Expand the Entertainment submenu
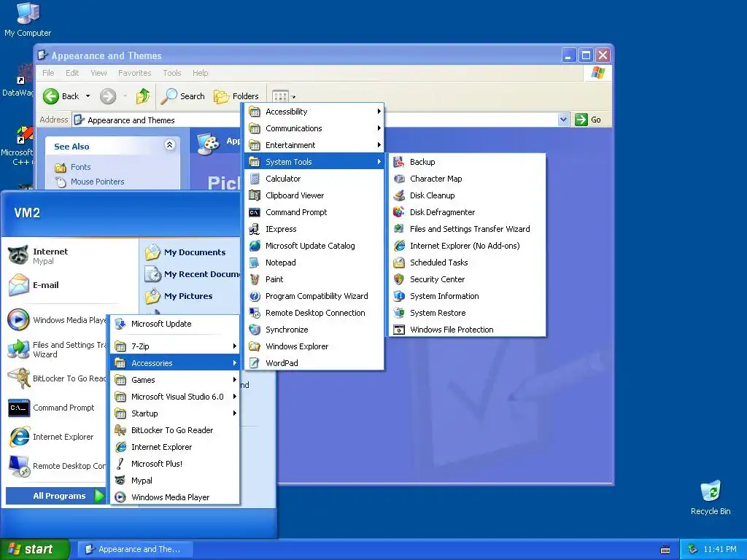This screenshot has width=747, height=560. tap(314, 145)
